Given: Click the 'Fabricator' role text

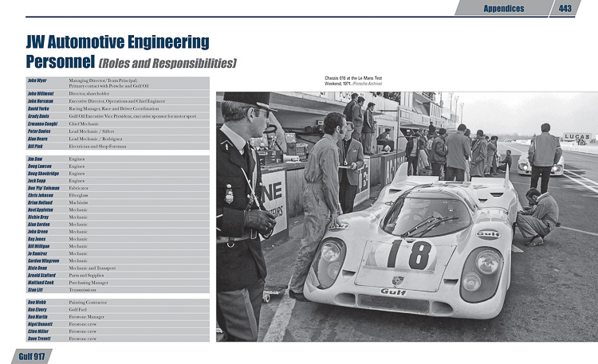Looking at the screenshot, I should [x=79, y=188].
